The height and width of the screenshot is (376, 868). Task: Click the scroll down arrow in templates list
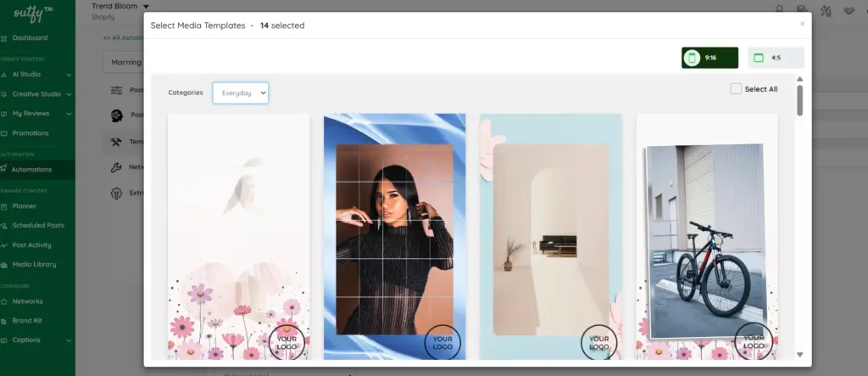(799, 355)
